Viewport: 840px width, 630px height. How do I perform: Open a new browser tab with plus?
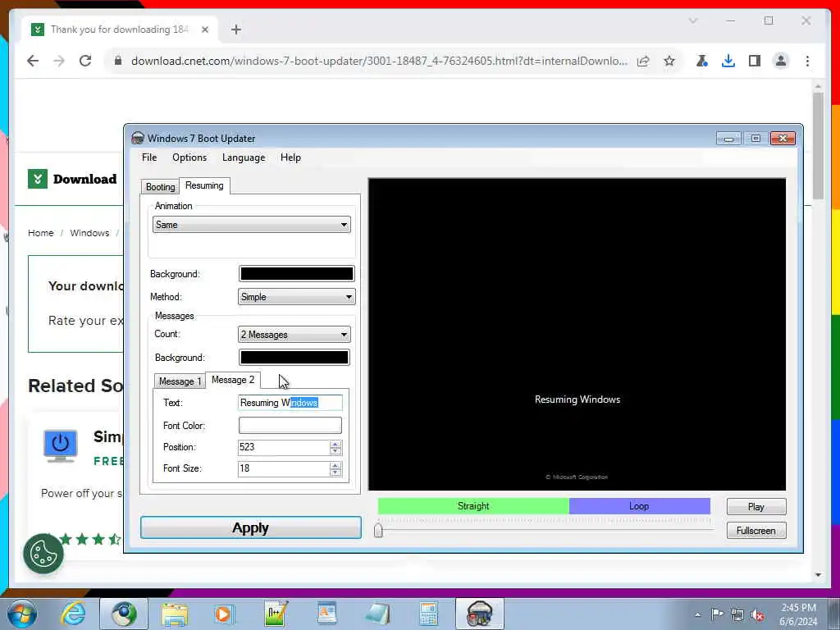236,30
